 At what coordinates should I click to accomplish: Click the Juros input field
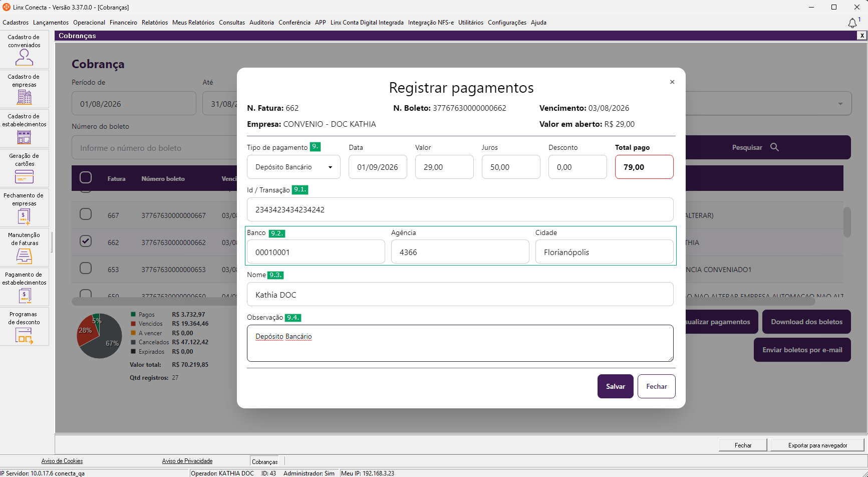511,167
